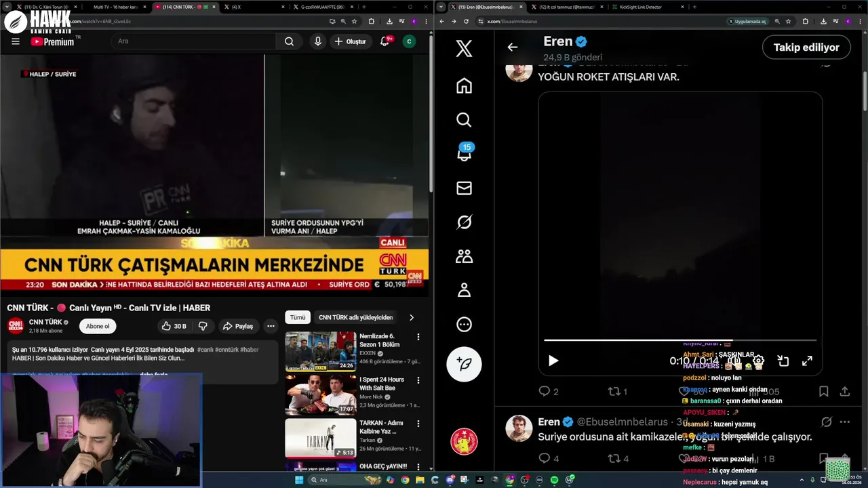Like the CNN TÜRK video (30 B)

pos(174,326)
